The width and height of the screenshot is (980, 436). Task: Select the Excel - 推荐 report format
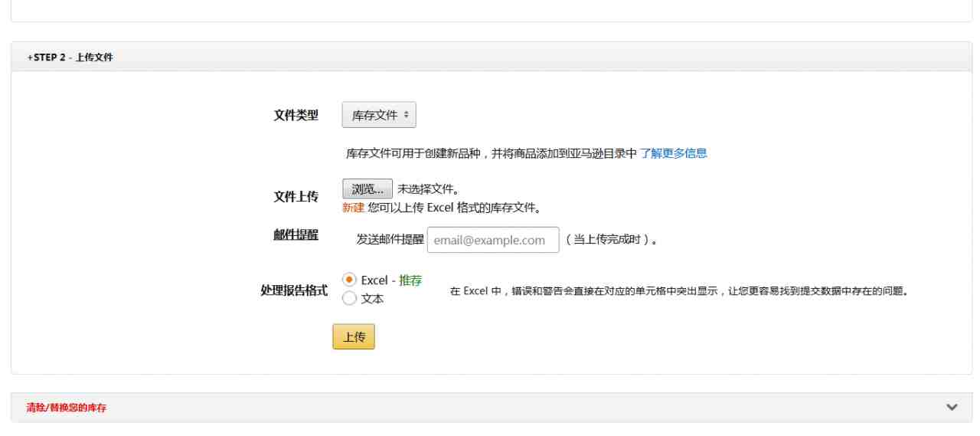click(349, 280)
